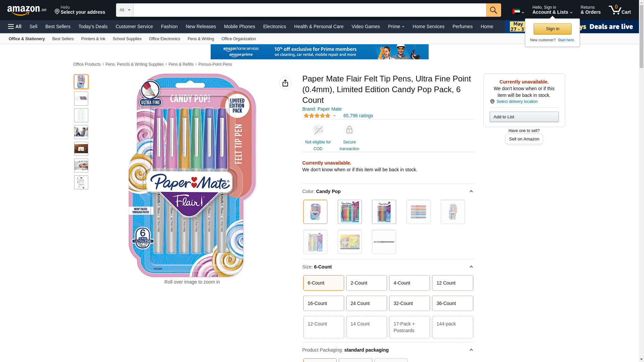
Task: Expand the star ratings dropdown arrow
Action: click(x=334, y=116)
